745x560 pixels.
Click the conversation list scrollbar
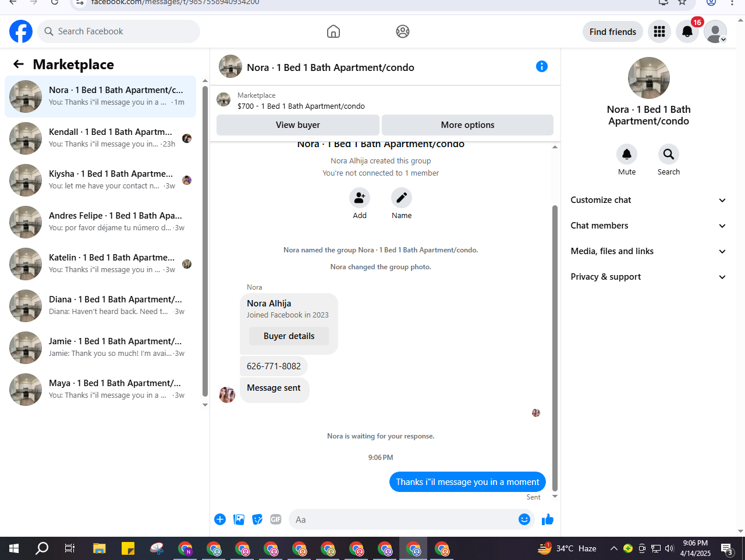[205, 241]
